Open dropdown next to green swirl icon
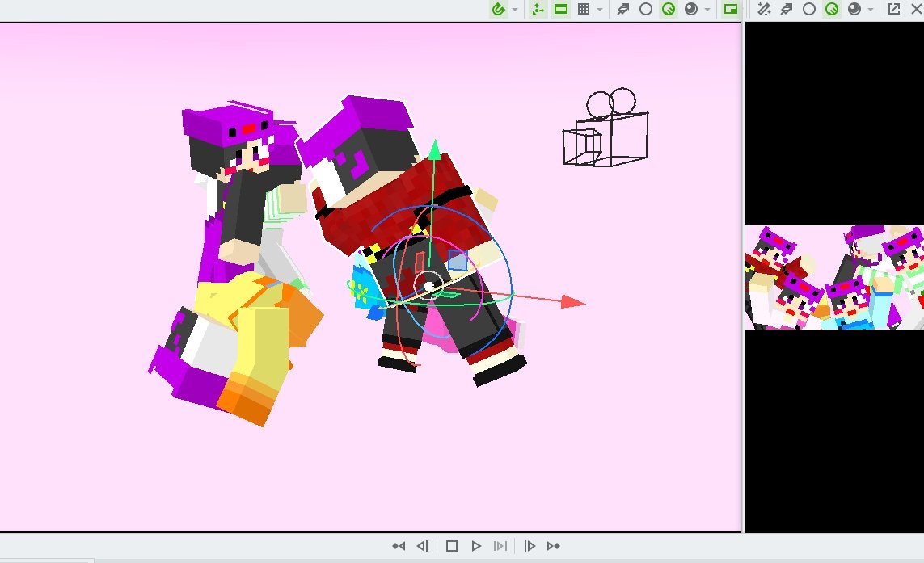This screenshot has height=563, width=924. (x=515, y=10)
